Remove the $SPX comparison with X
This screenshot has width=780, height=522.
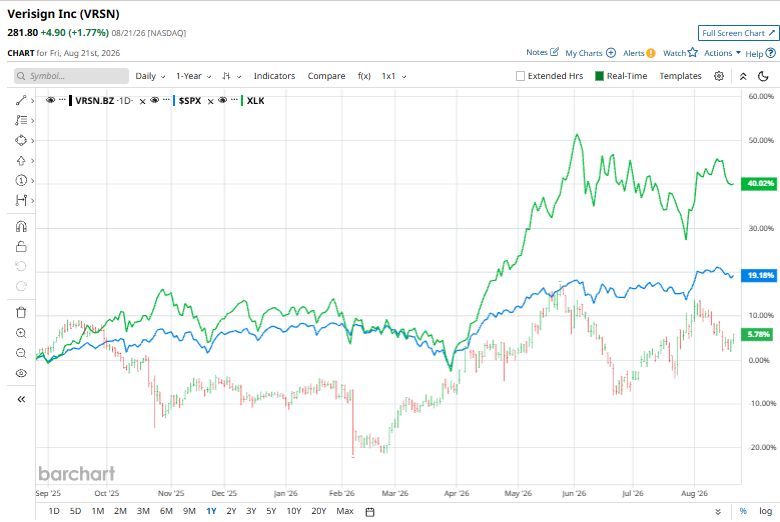pos(210,101)
